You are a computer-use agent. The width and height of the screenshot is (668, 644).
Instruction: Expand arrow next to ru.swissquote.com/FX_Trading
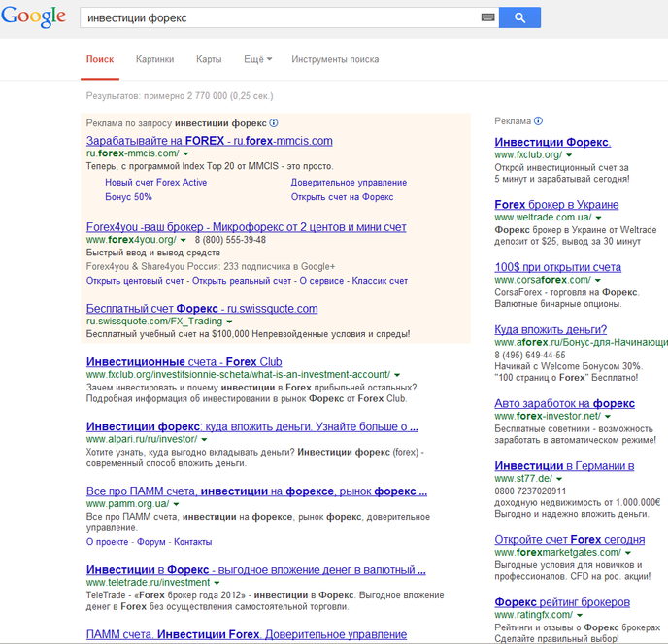click(x=229, y=322)
